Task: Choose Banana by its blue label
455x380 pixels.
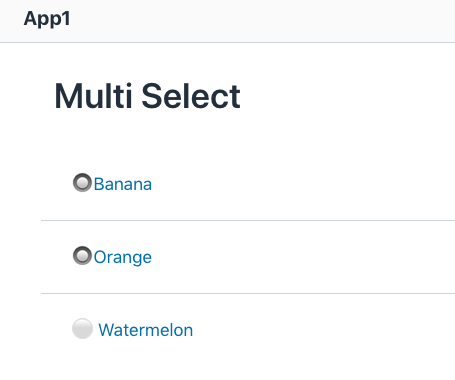Action: coord(123,184)
